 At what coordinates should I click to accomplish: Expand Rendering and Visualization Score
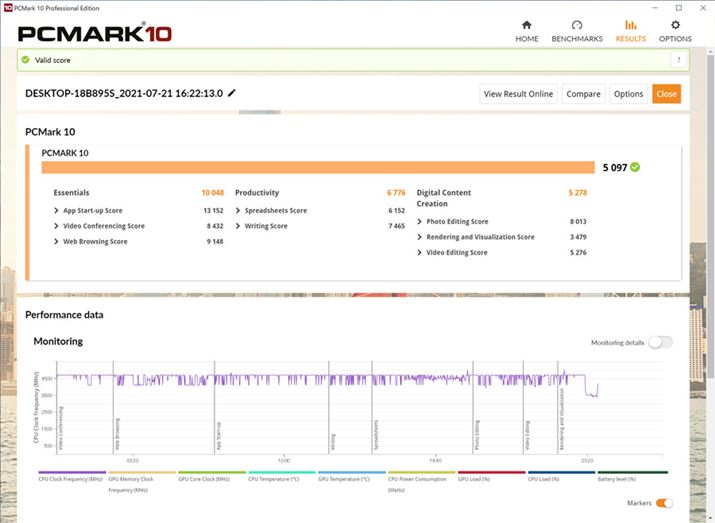pos(420,237)
